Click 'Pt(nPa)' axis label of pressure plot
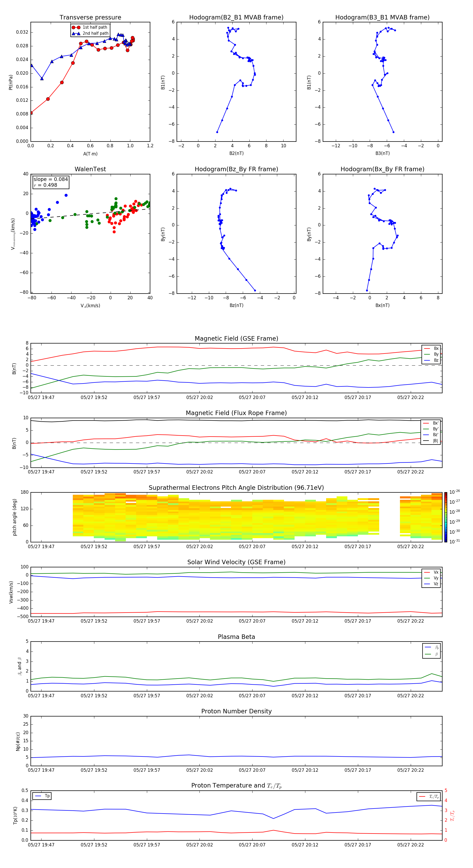 pos(11,82)
